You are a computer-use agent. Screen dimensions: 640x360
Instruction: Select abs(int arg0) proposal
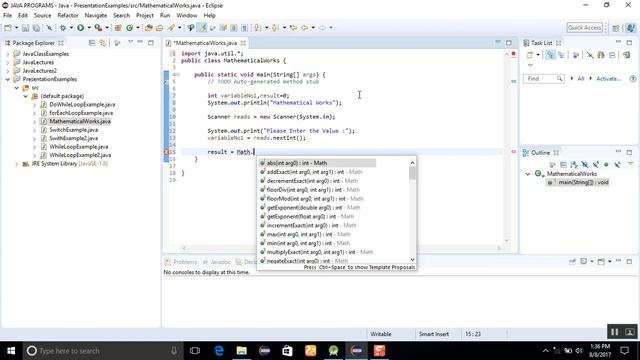pyautogui.click(x=318, y=163)
